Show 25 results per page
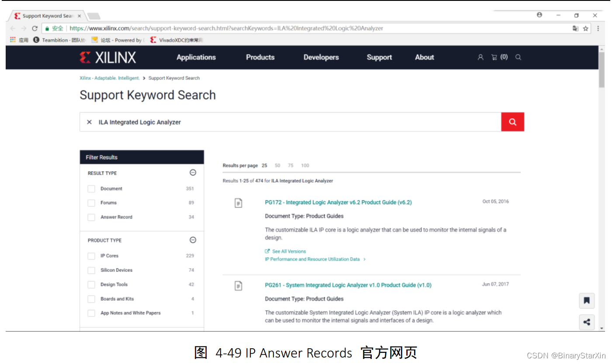The height and width of the screenshot is (364, 612). coord(264,165)
